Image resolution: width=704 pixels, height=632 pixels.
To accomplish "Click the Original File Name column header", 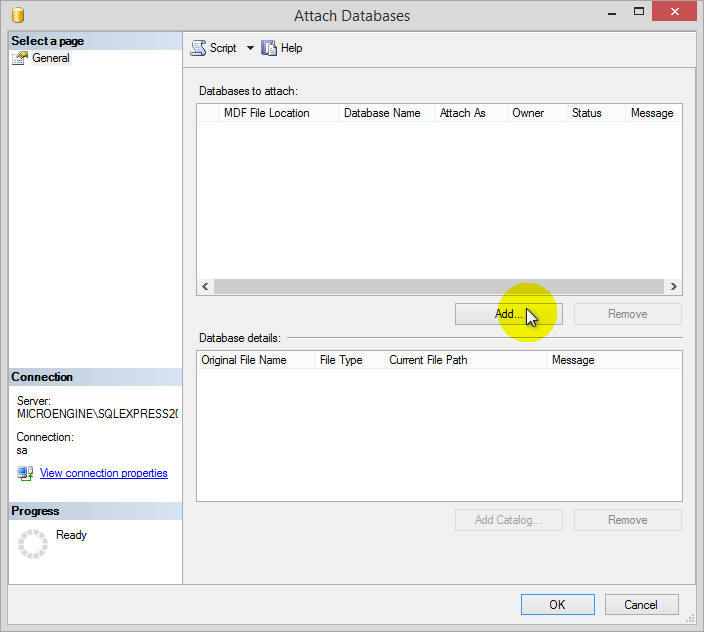I will coord(244,360).
